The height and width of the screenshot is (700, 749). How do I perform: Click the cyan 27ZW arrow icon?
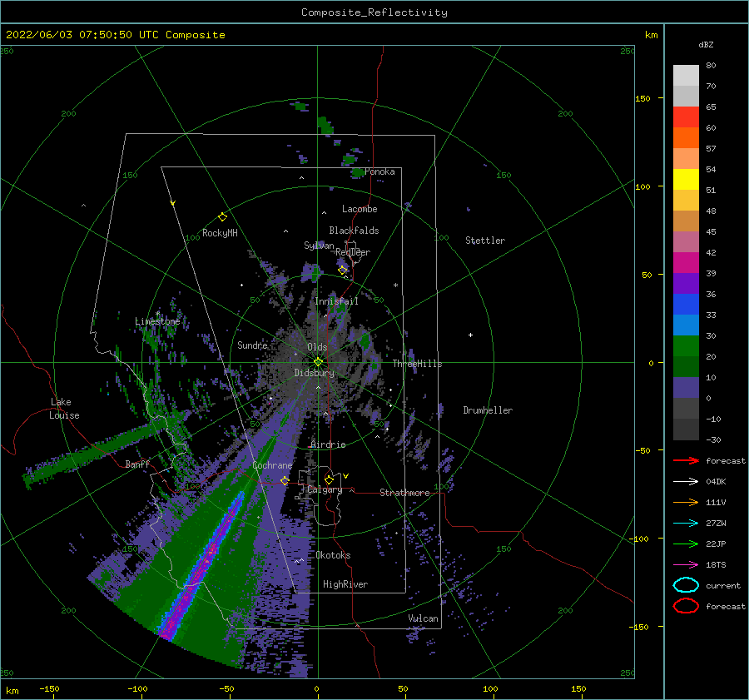tap(686, 524)
